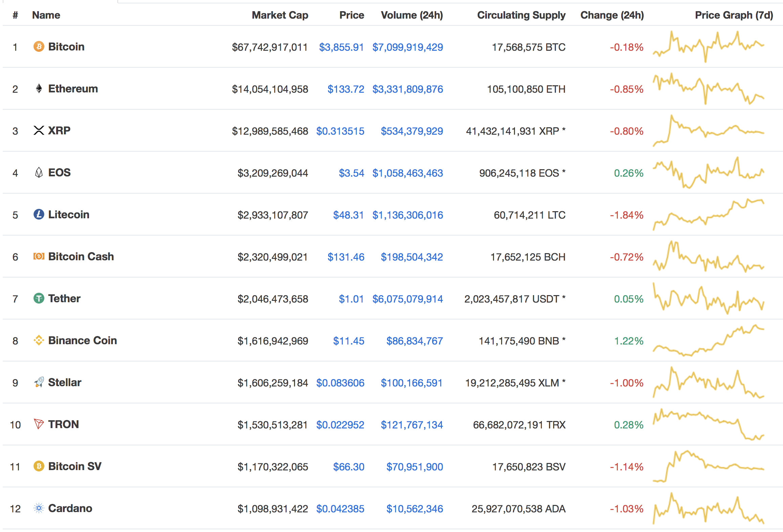
Task: Open Litecoin 7d price graph
Action: point(708,214)
